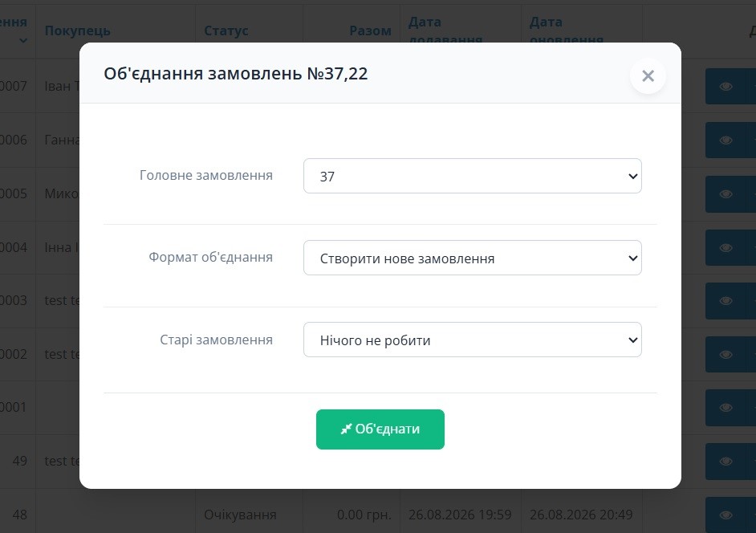Click the view eye icon for order 0003
The width and height of the screenshot is (756, 533).
click(726, 301)
